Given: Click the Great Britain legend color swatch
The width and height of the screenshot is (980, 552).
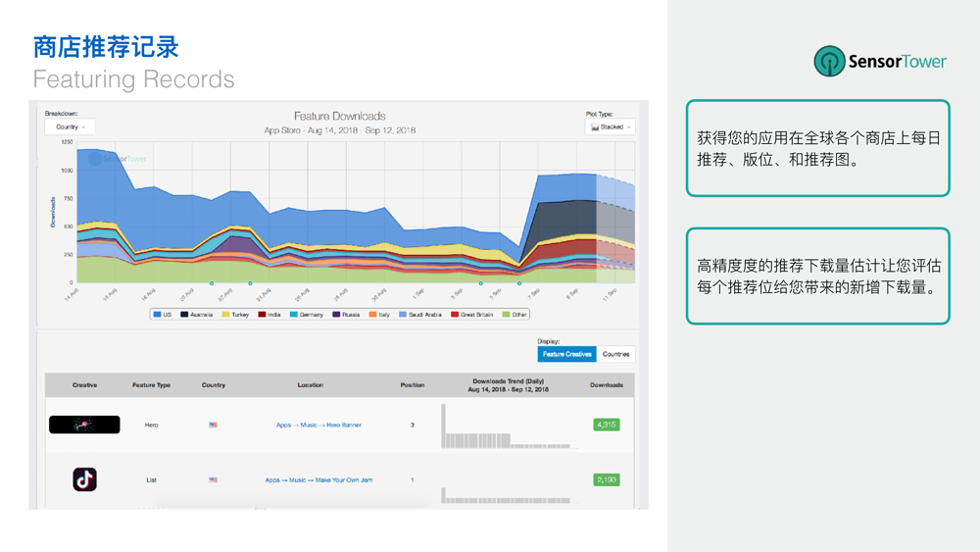Looking at the screenshot, I should [x=455, y=315].
